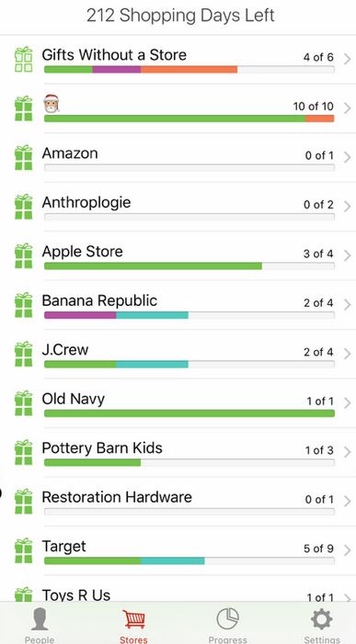Tap the gift icon beside Amazon

pyautogui.click(x=23, y=157)
